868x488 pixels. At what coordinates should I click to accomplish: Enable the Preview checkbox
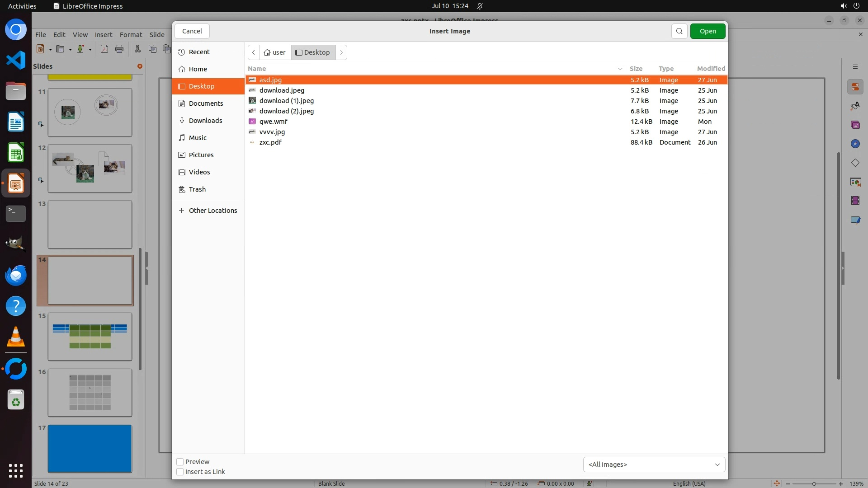[x=180, y=462]
